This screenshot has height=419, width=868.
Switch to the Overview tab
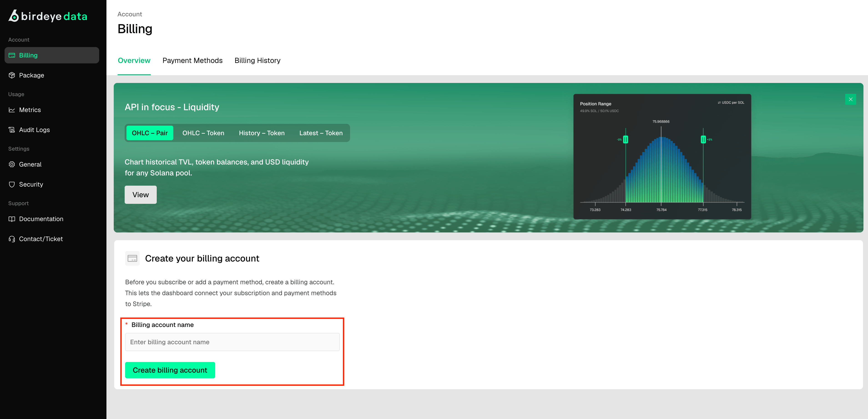pyautogui.click(x=134, y=61)
